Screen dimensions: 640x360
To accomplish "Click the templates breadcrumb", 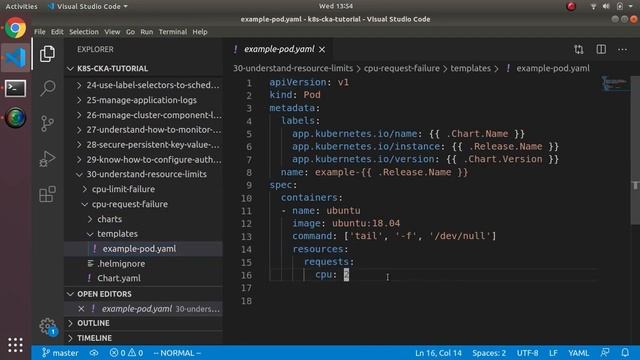I will tap(471, 68).
